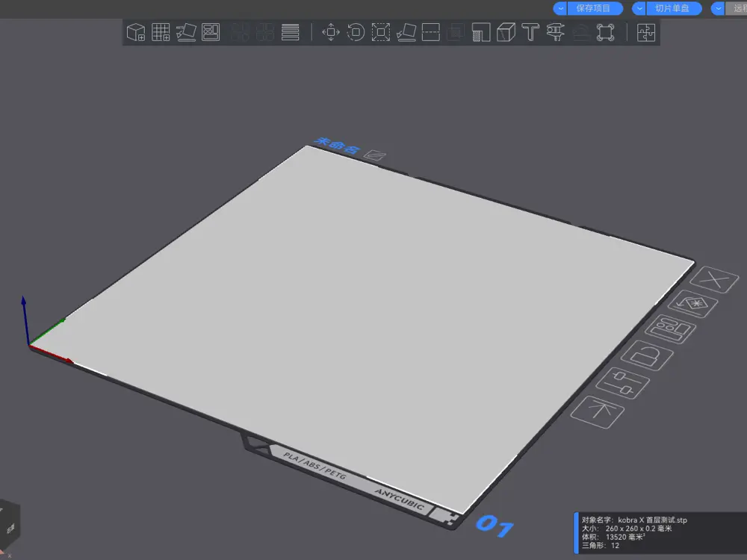Open the support painting tool
Viewport: 747px width, 560px height.
pyautogui.click(x=480, y=32)
